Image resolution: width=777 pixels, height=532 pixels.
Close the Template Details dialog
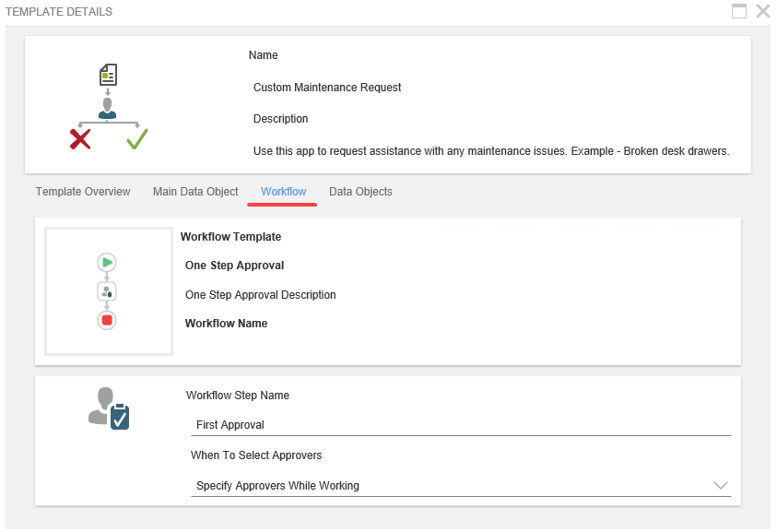coord(762,11)
